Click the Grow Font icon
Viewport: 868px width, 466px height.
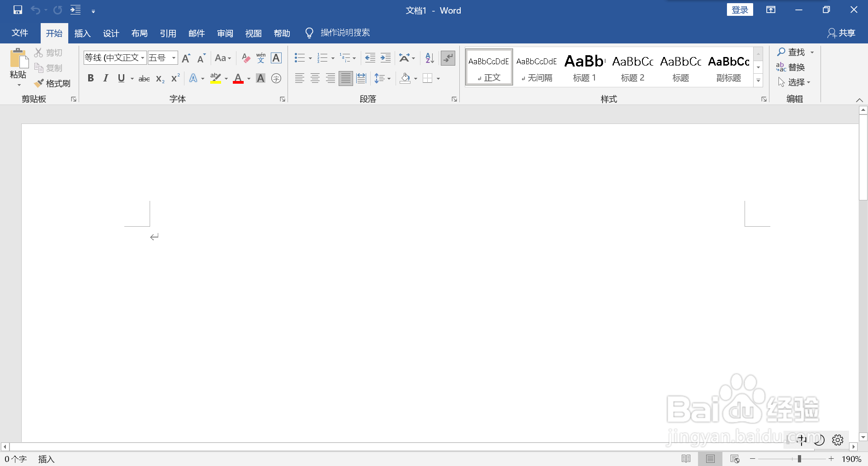pos(186,58)
